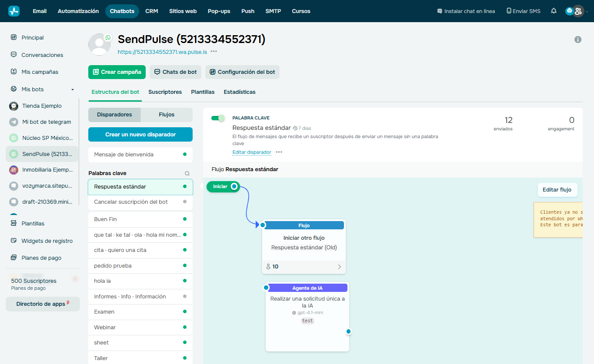Image resolution: width=594 pixels, height=364 pixels.
Task: Switch to the Suscriptores tab
Action: [165, 92]
